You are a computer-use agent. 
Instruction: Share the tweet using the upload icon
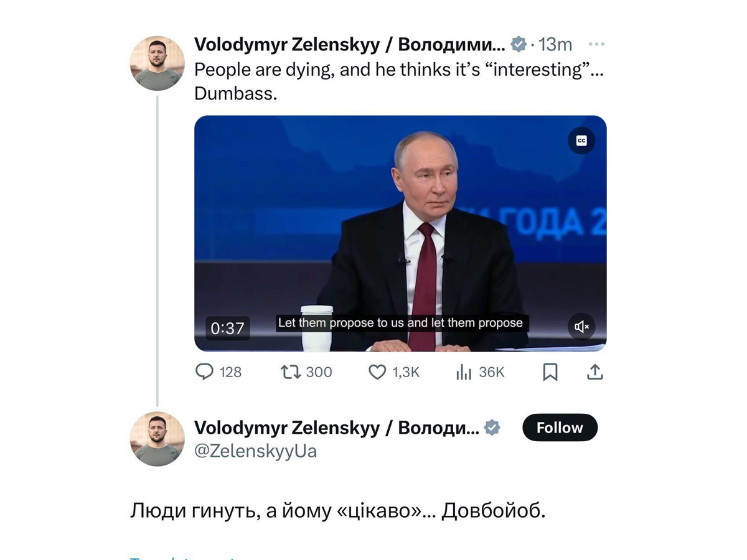594,371
